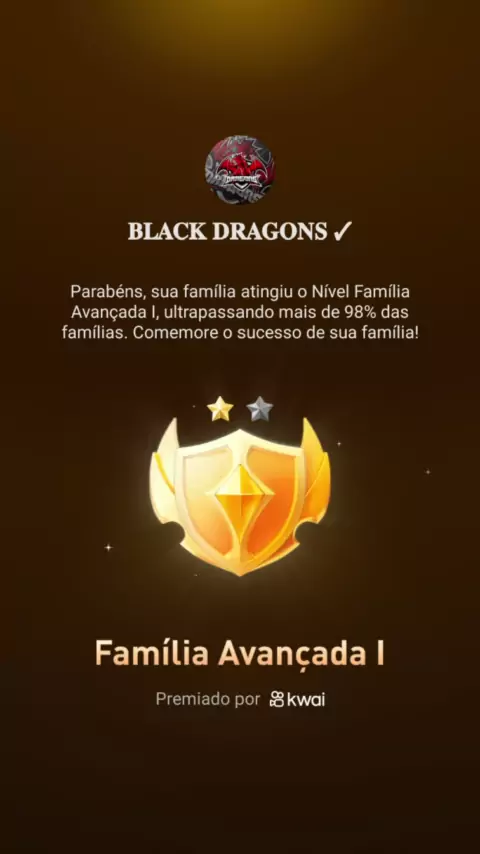Click the 'Nível Família' text in the message
Viewport: 480px width, 854px height.
pos(360,292)
